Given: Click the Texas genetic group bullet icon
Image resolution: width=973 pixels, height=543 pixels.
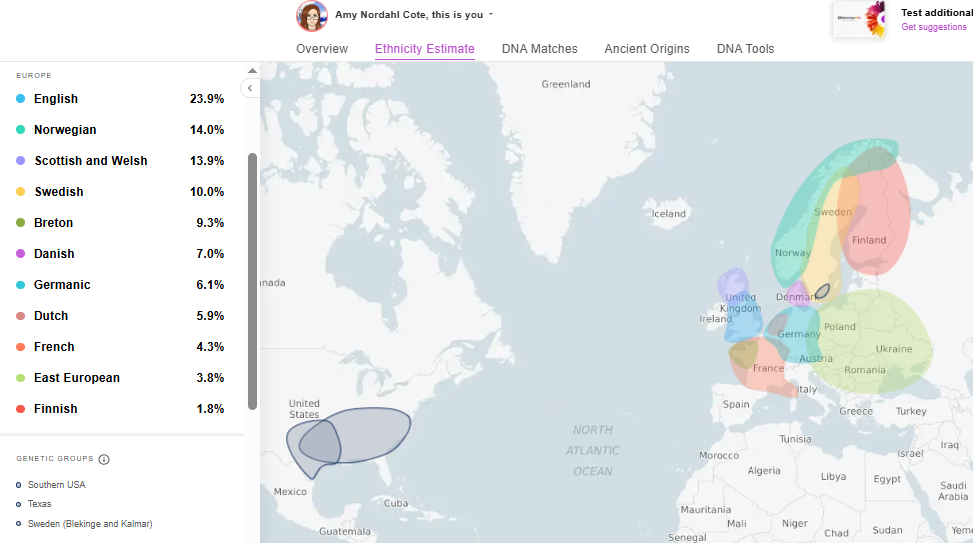Looking at the screenshot, I should pos(19,504).
